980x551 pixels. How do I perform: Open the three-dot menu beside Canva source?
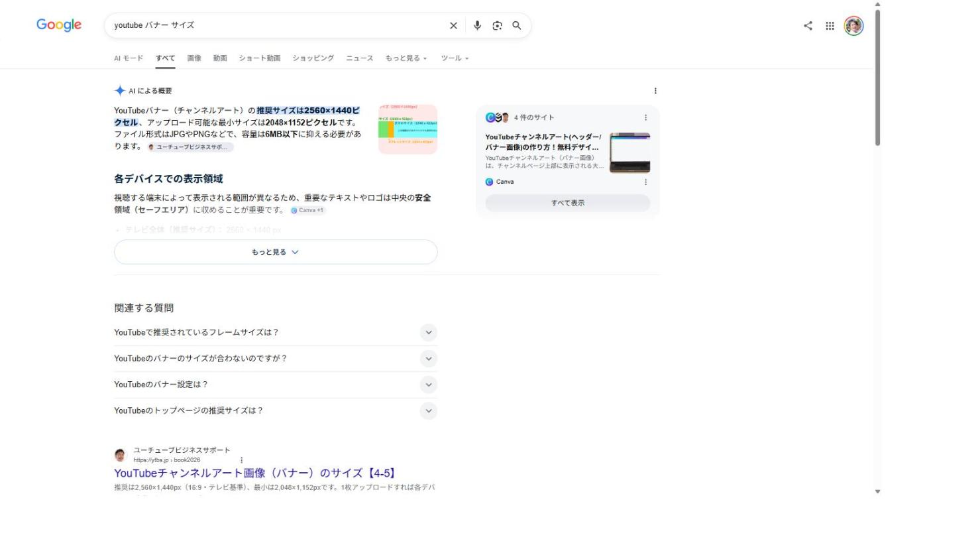tap(645, 182)
